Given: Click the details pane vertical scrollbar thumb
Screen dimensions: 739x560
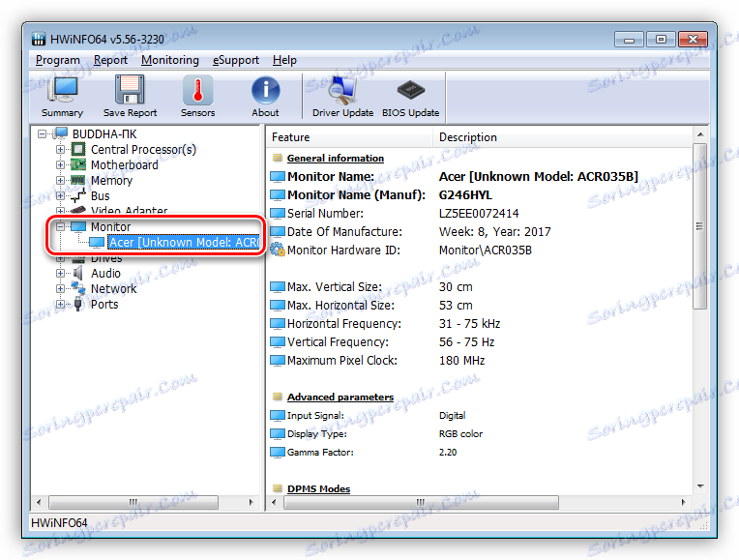Looking at the screenshot, I should tap(700, 226).
